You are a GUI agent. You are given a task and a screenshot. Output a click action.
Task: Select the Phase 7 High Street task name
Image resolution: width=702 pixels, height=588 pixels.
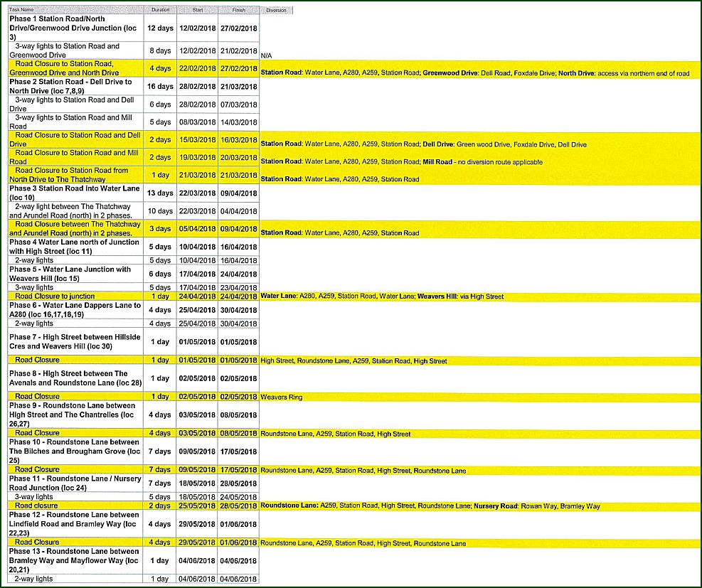click(x=75, y=341)
